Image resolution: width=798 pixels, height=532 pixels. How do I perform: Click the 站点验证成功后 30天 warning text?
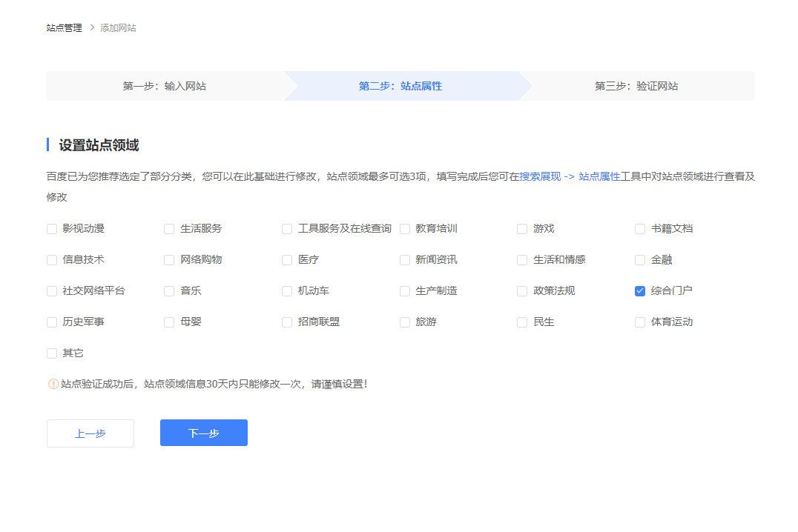point(214,384)
